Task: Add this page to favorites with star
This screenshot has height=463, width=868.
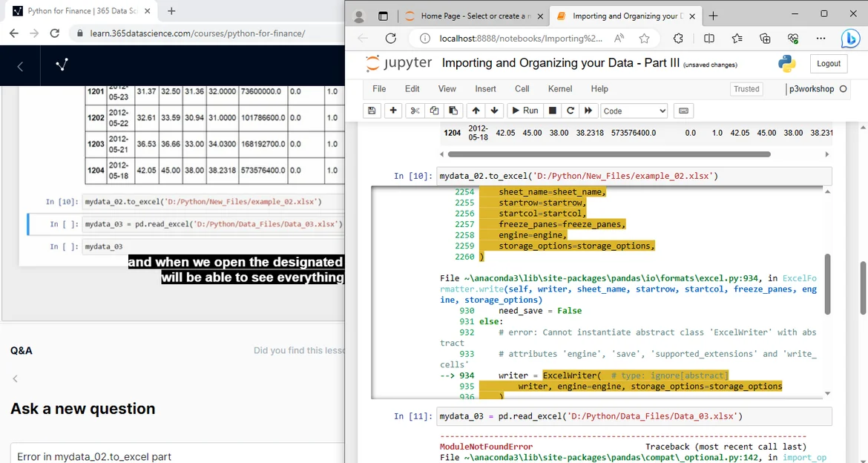Action: point(644,39)
